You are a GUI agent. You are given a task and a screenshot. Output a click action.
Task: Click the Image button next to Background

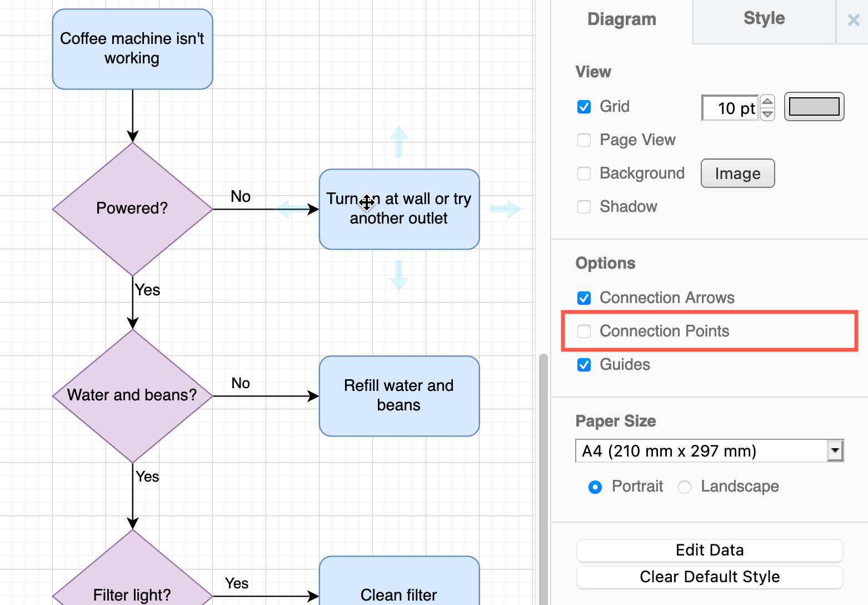737,173
